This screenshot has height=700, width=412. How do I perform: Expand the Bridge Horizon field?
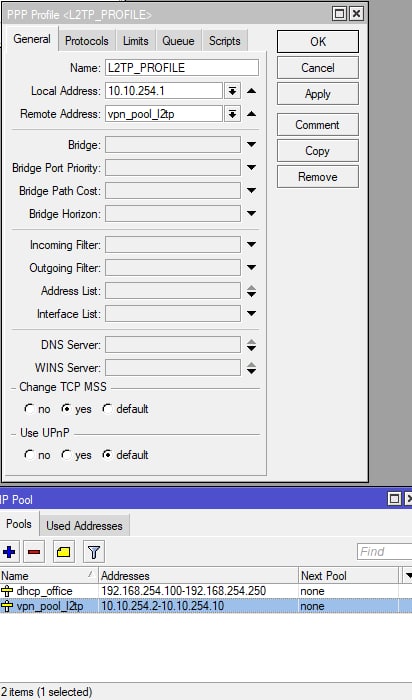tap(251, 214)
